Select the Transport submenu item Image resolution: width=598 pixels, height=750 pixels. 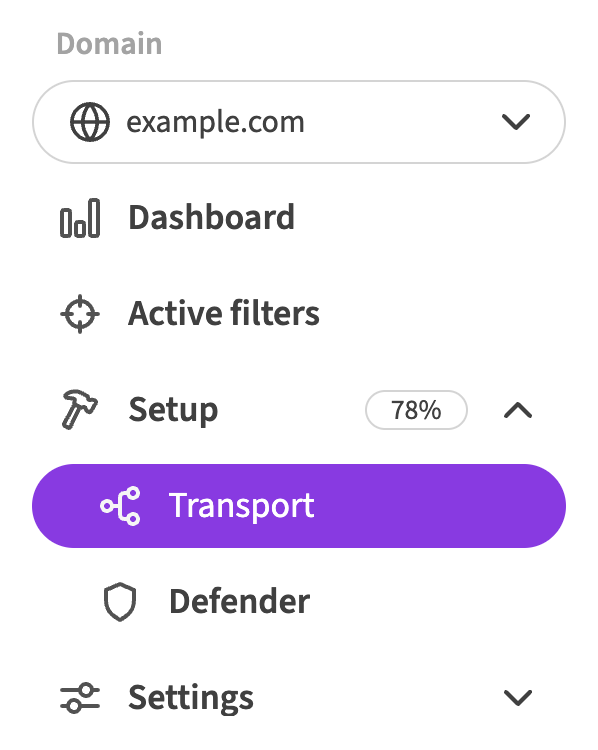tap(299, 506)
